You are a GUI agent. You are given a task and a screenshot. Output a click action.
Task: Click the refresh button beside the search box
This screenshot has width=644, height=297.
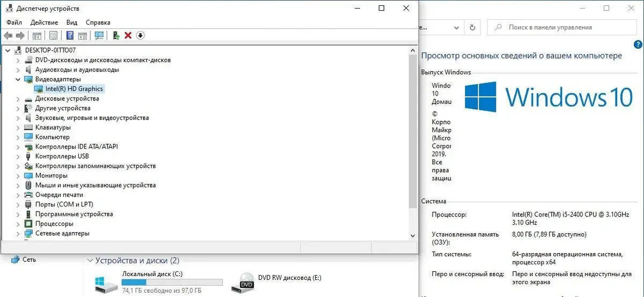click(472, 27)
